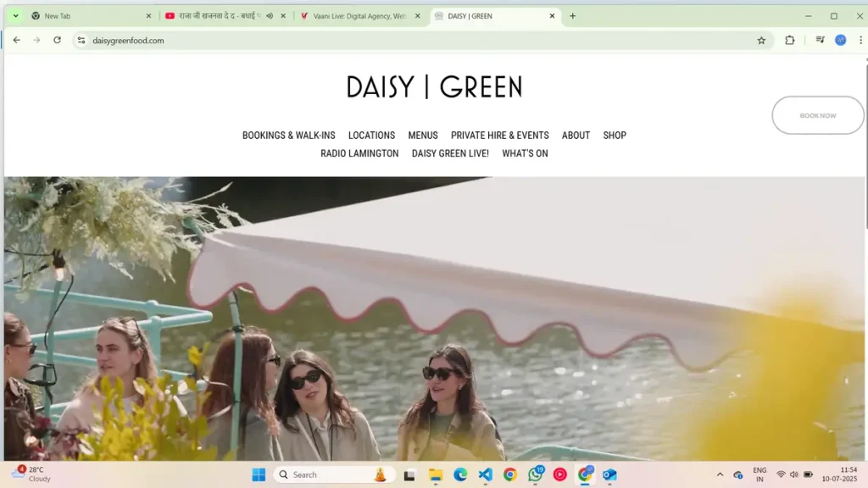Switch to the YouTube video tab

pos(225,16)
